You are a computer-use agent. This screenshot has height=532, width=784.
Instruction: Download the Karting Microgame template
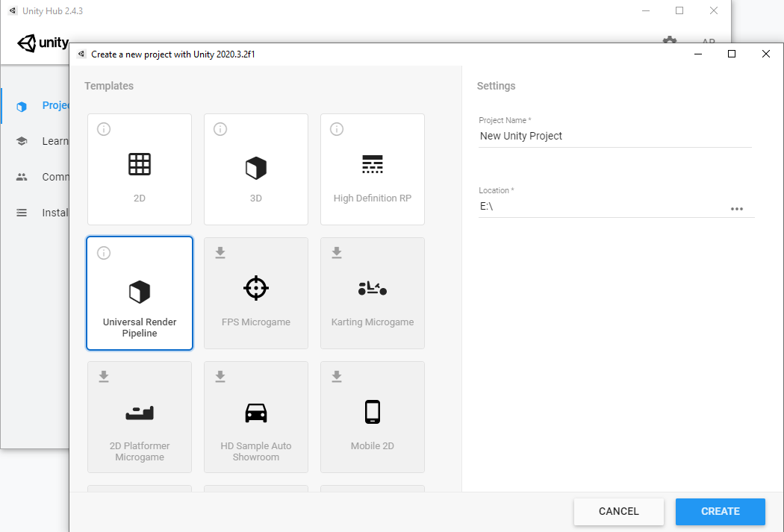[x=337, y=253]
